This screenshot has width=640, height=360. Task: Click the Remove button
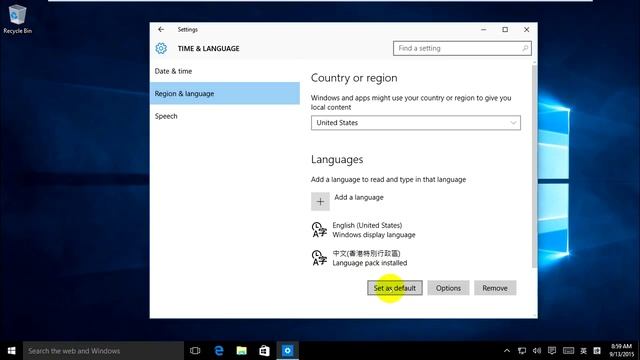(x=495, y=288)
